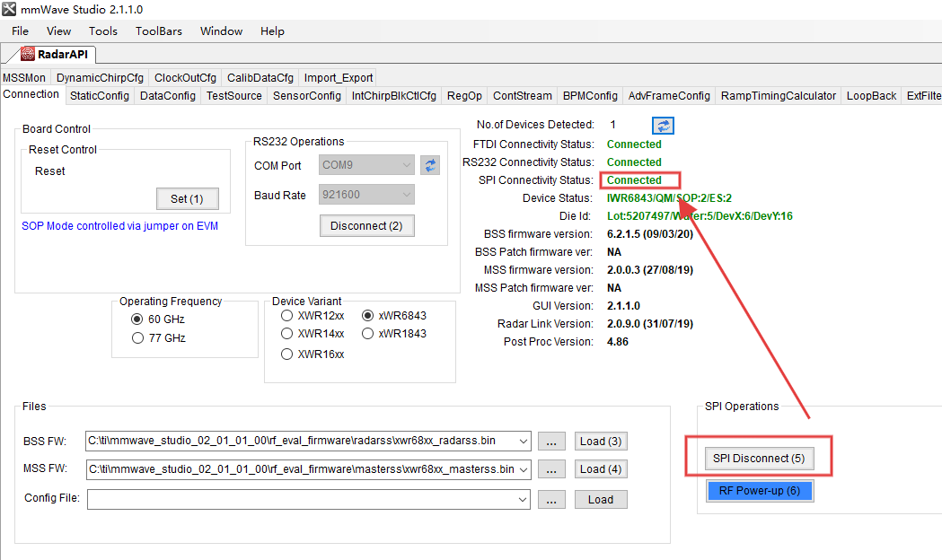Select the Connection tab
The image size is (942, 560).
pyautogui.click(x=31, y=94)
